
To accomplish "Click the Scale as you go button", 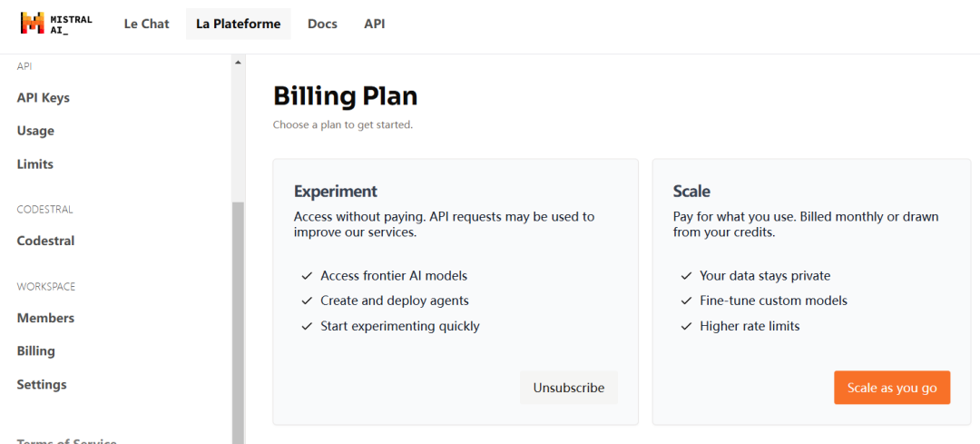I will pyautogui.click(x=892, y=388).
